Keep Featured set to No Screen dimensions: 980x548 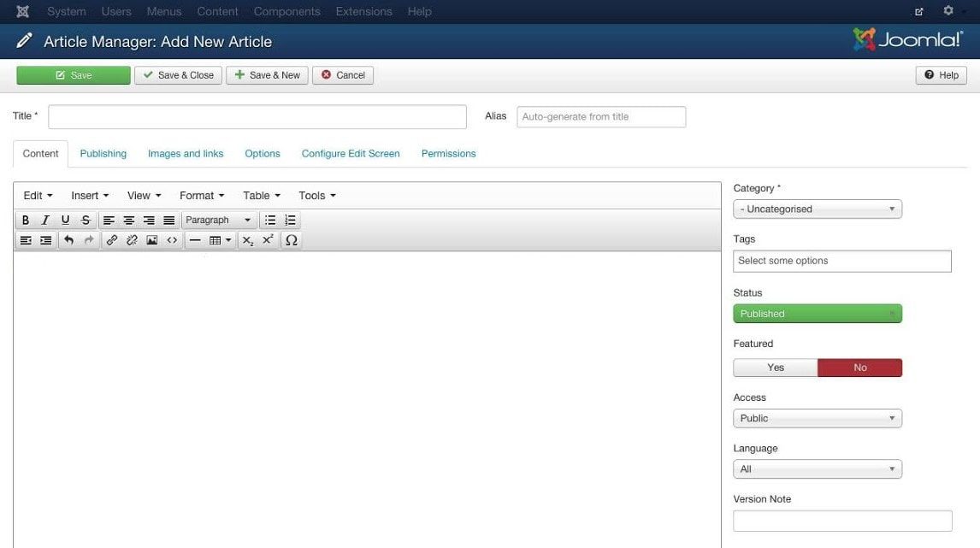pos(859,367)
